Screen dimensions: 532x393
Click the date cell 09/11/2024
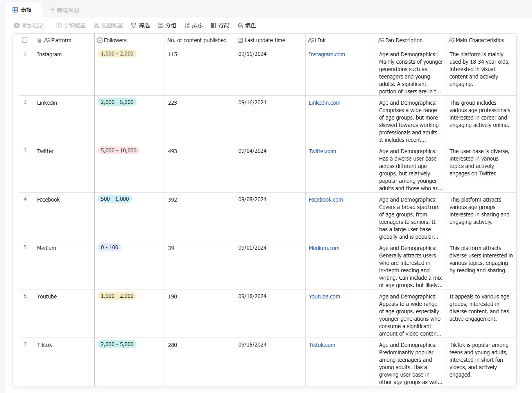270,71
